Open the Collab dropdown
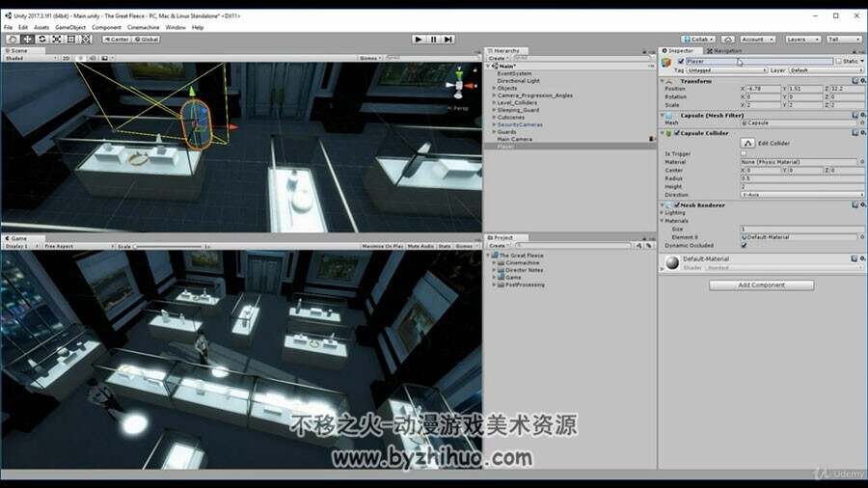The image size is (868, 488). click(x=698, y=40)
